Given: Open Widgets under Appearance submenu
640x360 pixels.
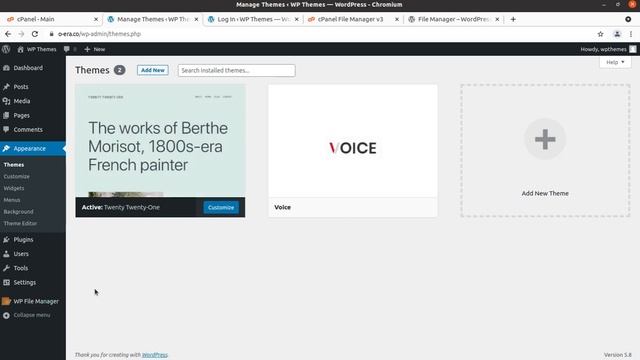Looking at the screenshot, I should pos(14,188).
